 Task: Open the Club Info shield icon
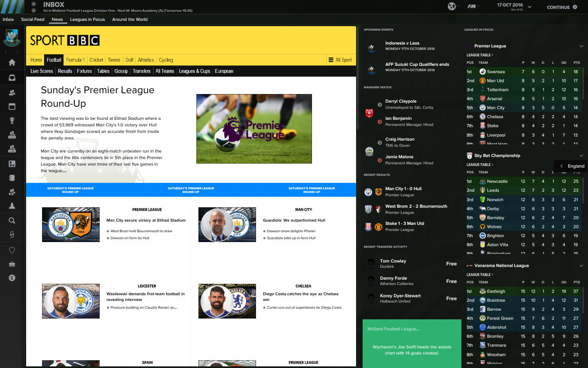12,250
